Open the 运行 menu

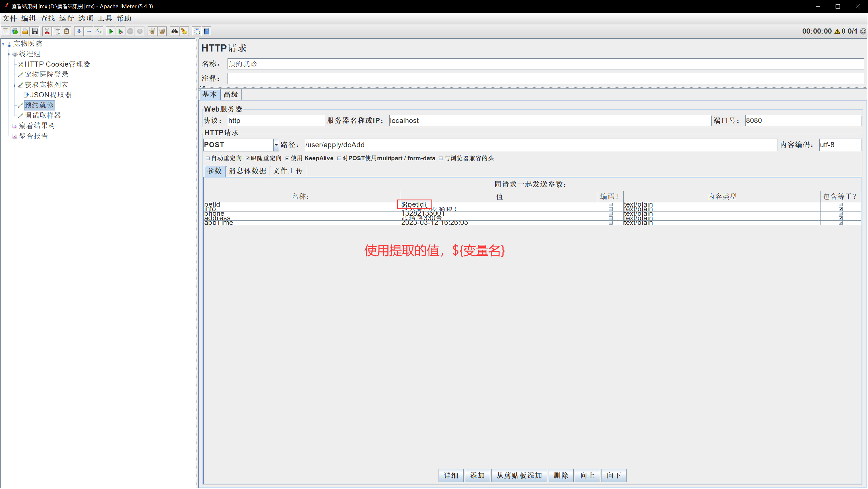[66, 18]
